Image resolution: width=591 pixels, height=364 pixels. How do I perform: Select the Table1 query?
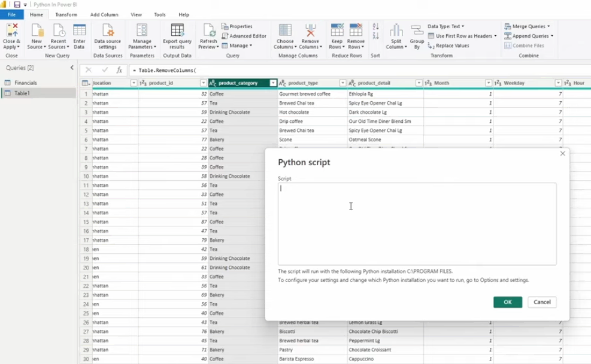39,93
